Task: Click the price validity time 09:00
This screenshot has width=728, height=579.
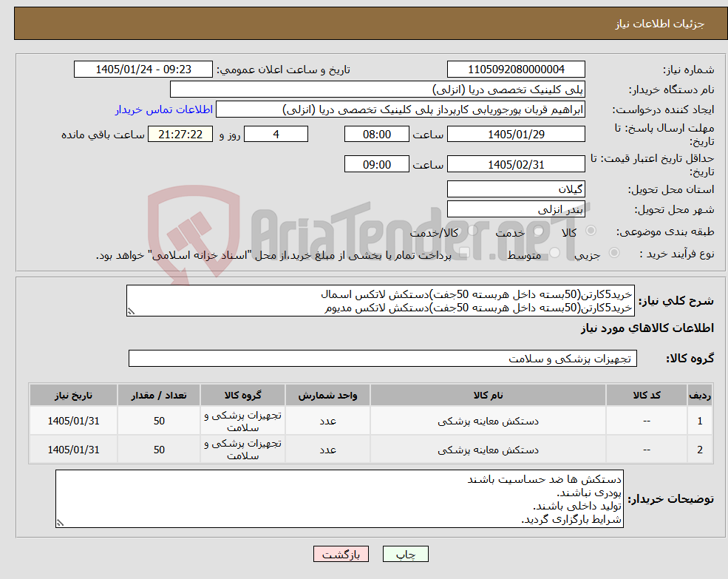Action: coord(376,164)
